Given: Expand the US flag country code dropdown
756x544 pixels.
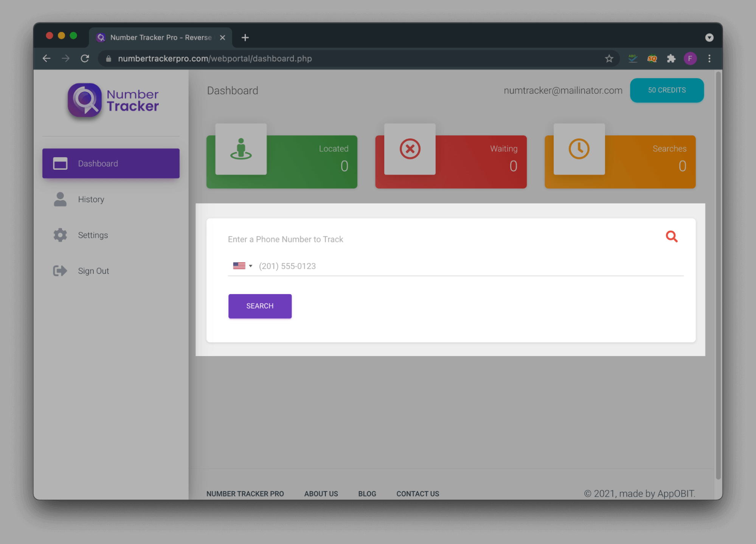Looking at the screenshot, I should 242,266.
